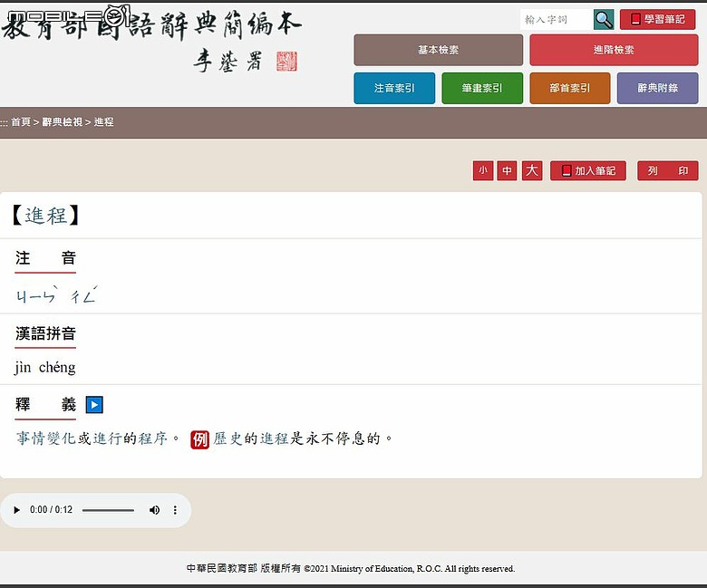Open 基本檢索 basic search
Viewport: 707px width, 588px height.
439,50
